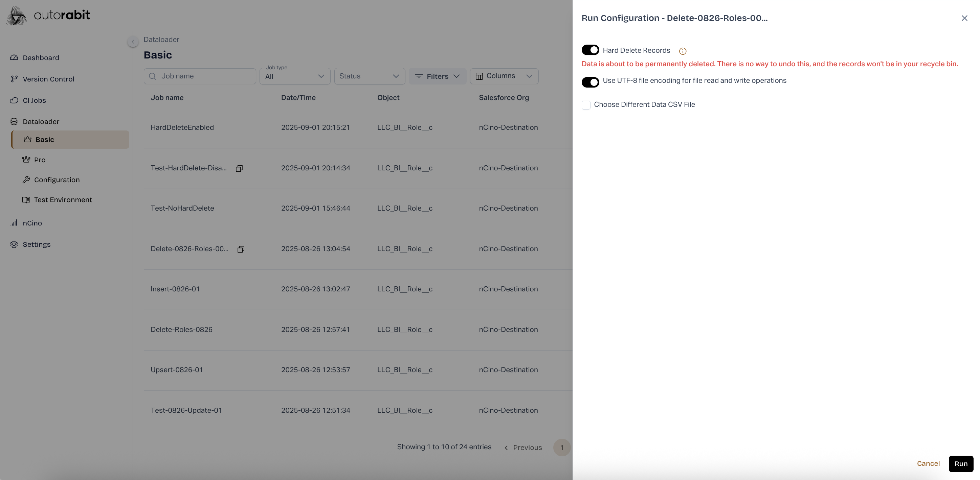Image resolution: width=980 pixels, height=480 pixels.
Task: Expand the Status dropdown
Action: tap(369, 76)
